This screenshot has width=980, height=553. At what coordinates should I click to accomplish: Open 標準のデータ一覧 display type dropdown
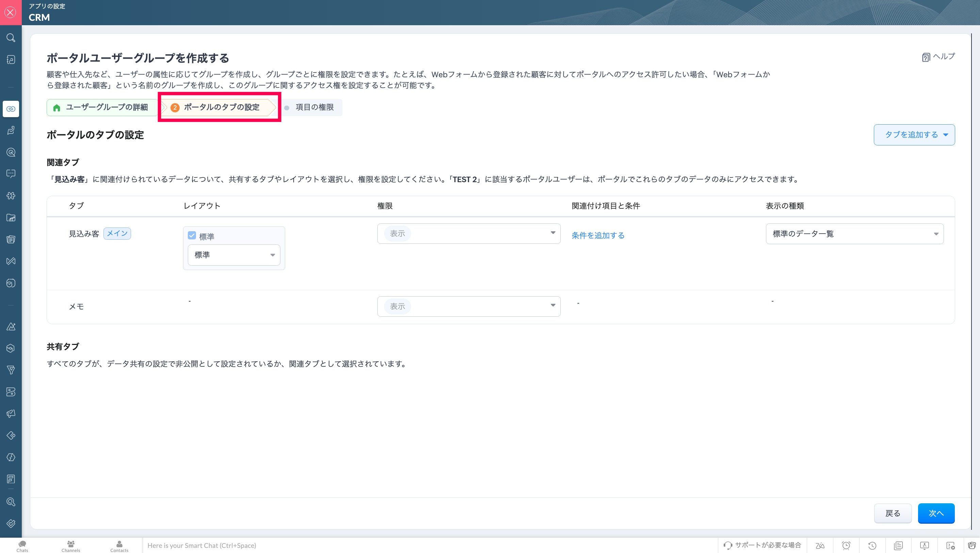(854, 234)
